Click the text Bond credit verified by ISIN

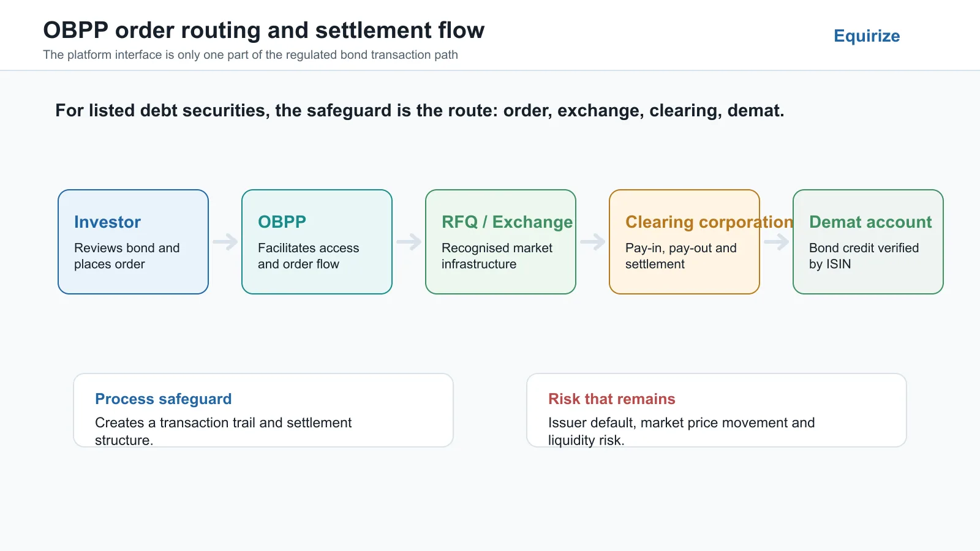[x=864, y=256]
